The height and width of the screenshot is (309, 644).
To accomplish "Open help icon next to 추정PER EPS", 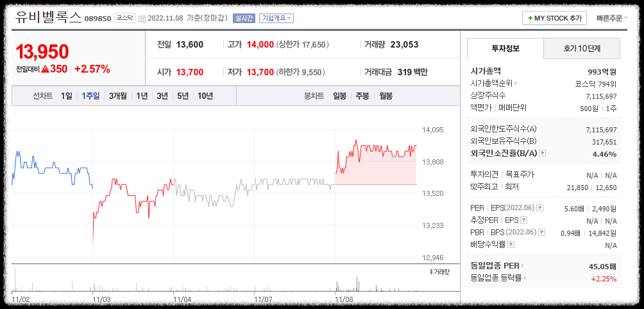I will 523,220.
